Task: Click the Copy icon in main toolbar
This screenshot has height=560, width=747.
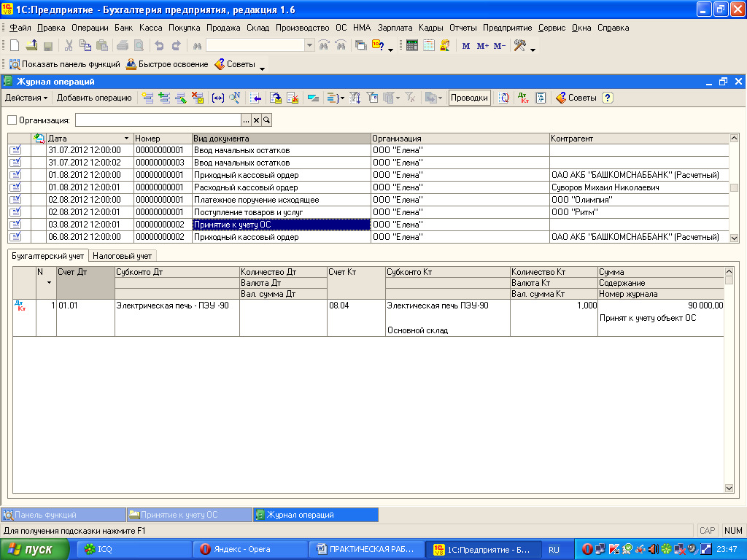Action: tap(85, 46)
